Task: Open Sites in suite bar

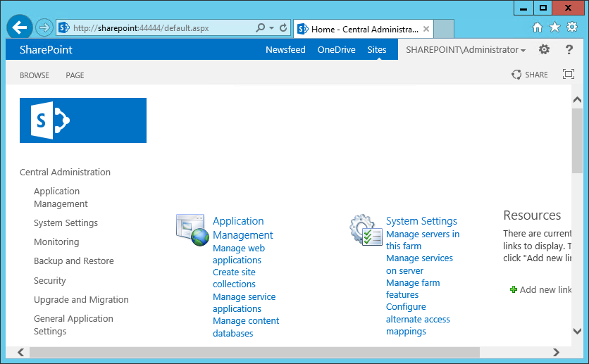Action: click(x=377, y=49)
